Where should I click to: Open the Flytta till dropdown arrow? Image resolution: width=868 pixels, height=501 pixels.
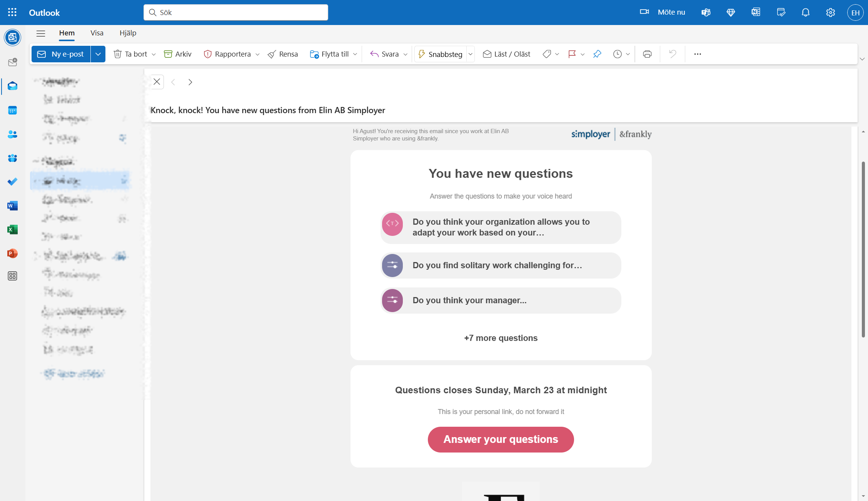coord(355,54)
